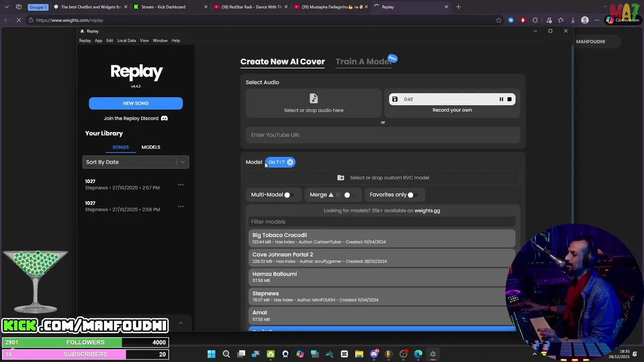The width and height of the screenshot is (644, 362).
Task: Open CapCut from the taskbar
Action: point(344,354)
